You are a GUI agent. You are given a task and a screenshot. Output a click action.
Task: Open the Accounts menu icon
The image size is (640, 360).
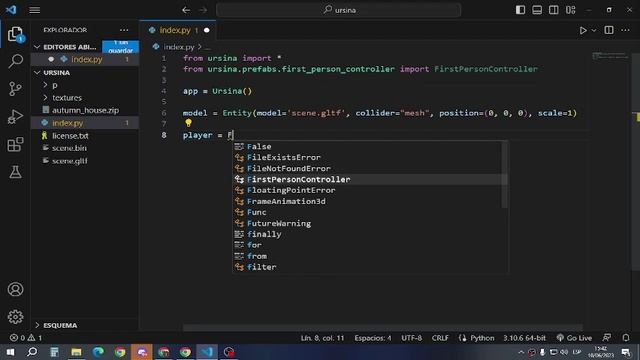point(16,289)
